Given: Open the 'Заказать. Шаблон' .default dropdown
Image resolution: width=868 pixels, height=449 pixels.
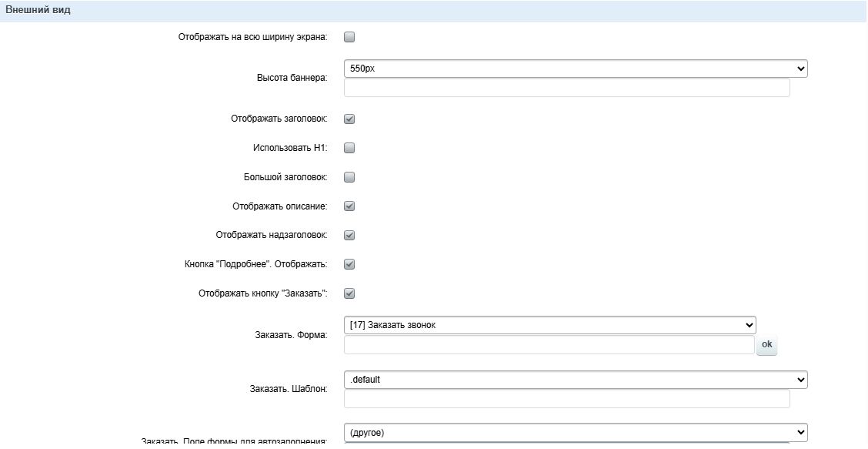Looking at the screenshot, I should tap(575, 380).
